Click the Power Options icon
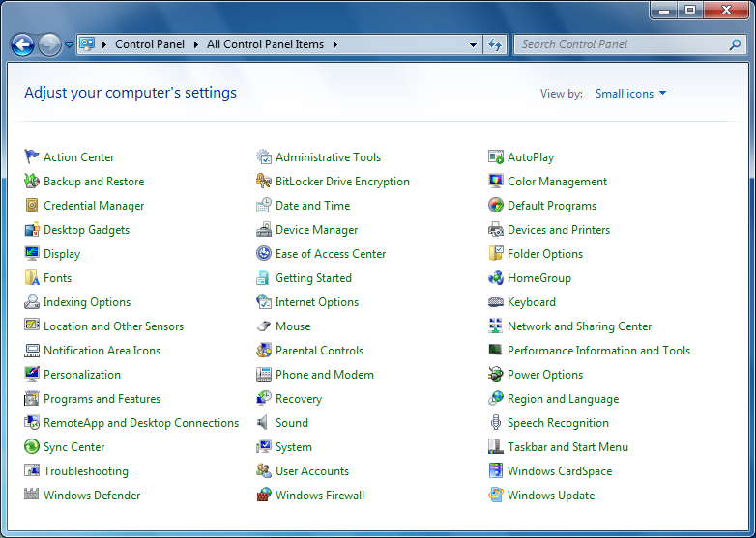 point(496,375)
